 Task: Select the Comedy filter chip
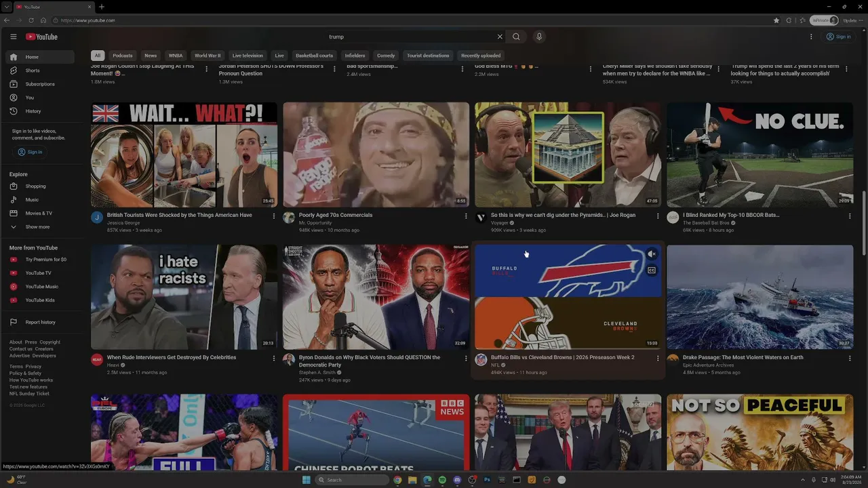click(x=386, y=56)
